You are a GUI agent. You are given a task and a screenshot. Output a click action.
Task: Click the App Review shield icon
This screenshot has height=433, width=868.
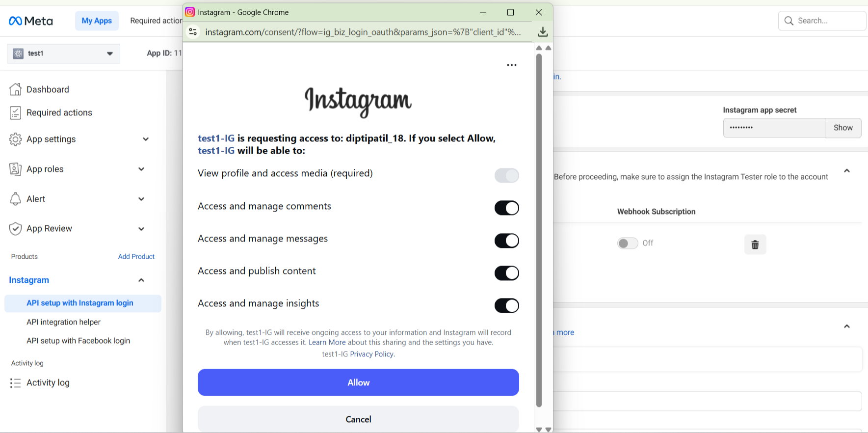(15, 228)
